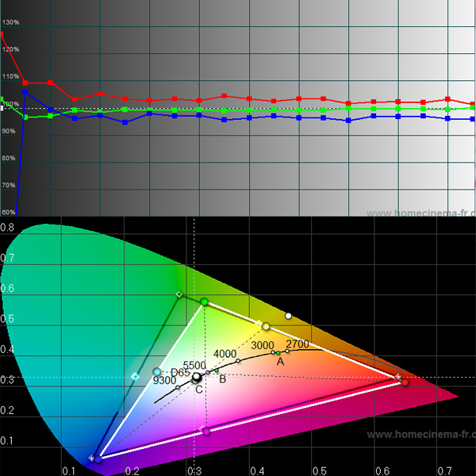Select illuminant label A on the locus
Viewport: 476px width, 476px height.
(281, 362)
